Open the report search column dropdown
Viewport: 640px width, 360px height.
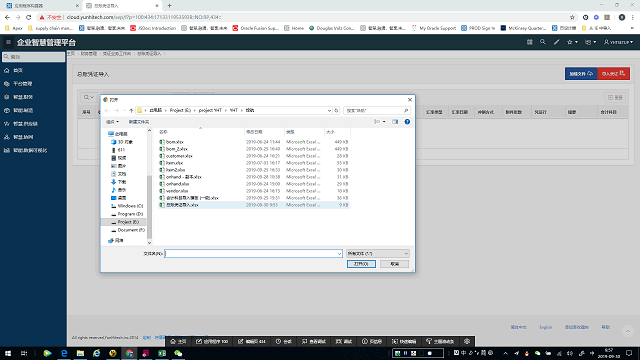89,98
